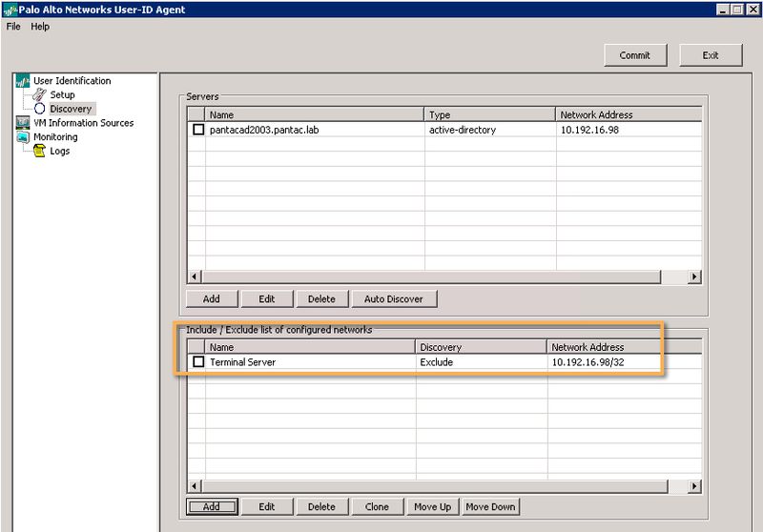Click the Monitoring icon in sidebar

[23, 137]
